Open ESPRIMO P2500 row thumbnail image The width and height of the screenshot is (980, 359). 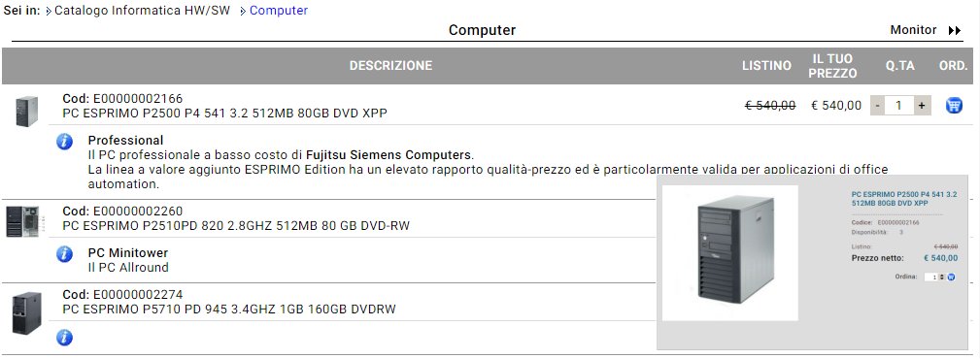pyautogui.click(x=27, y=112)
